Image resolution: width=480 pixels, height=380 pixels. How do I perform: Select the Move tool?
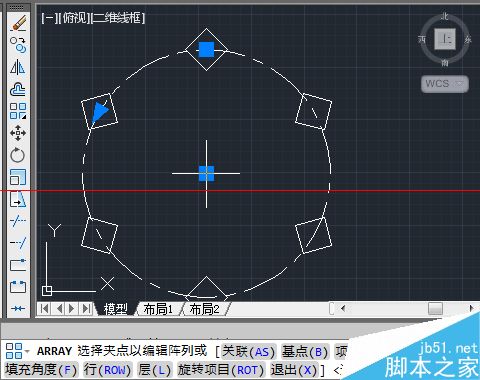pos(18,133)
